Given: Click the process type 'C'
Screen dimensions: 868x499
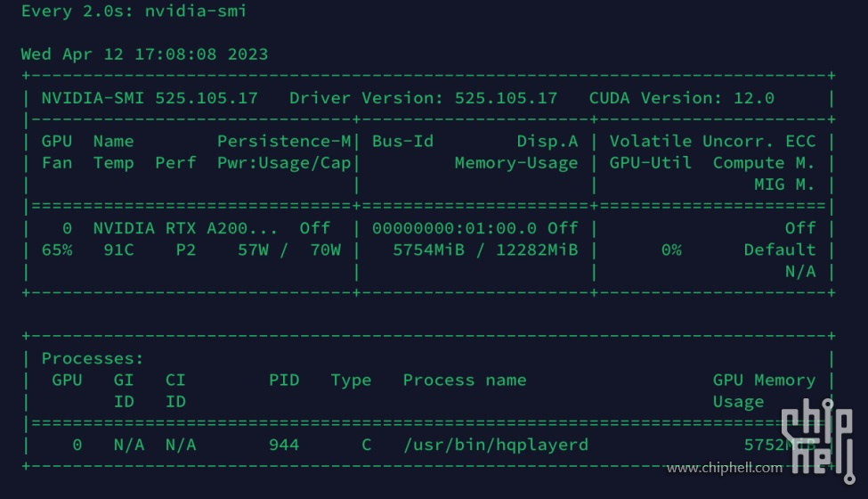Looking at the screenshot, I should point(367,445).
